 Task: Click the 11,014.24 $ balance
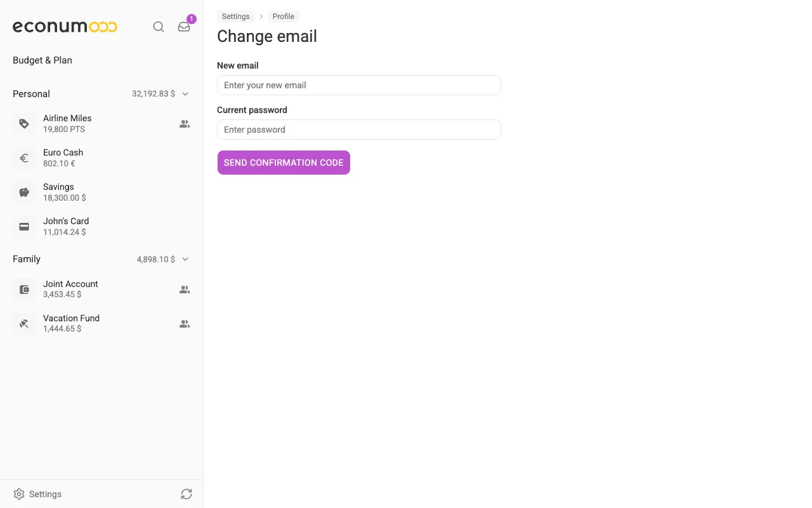click(x=65, y=232)
